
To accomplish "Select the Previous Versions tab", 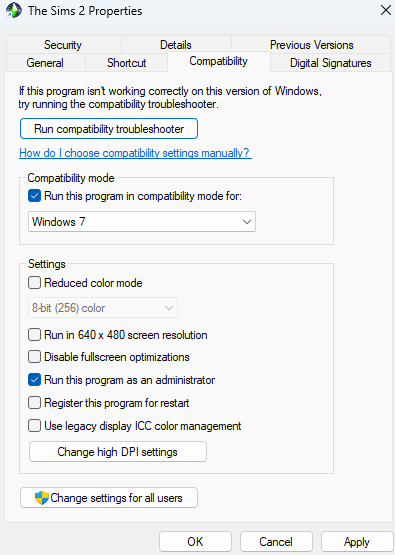I will coord(311,45).
